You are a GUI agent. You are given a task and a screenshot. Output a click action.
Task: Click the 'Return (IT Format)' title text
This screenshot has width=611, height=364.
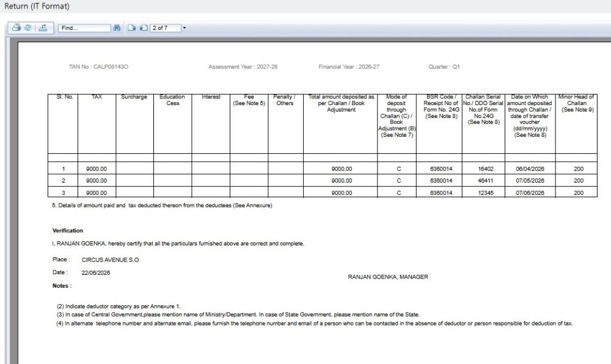[37, 6]
